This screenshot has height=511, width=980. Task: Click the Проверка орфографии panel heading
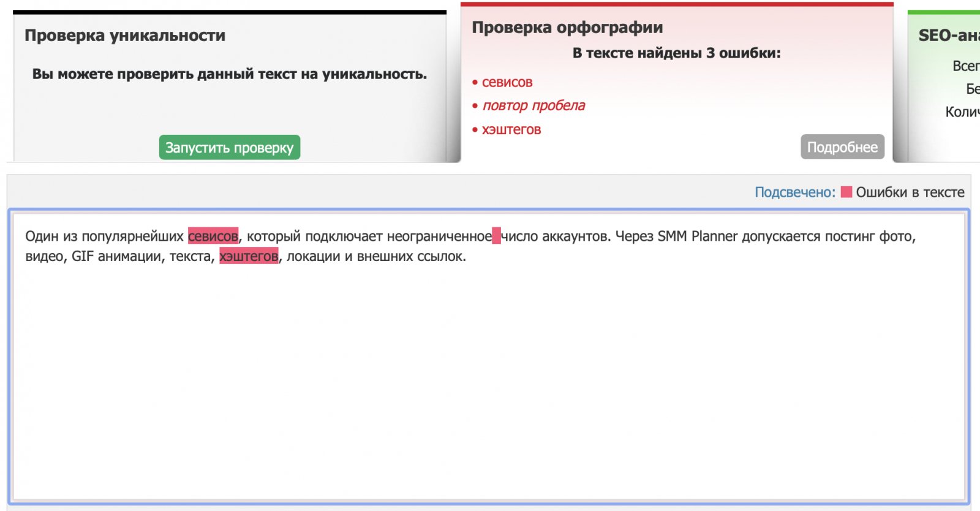pos(567,28)
